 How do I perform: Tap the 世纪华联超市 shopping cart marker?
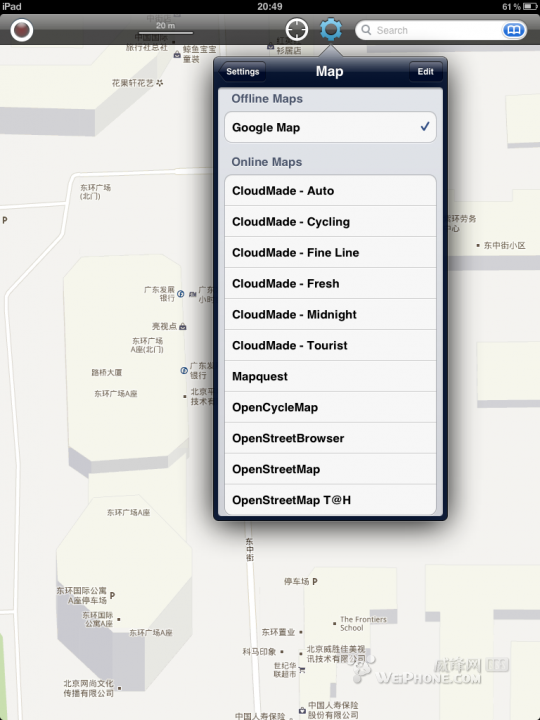click(x=302, y=670)
